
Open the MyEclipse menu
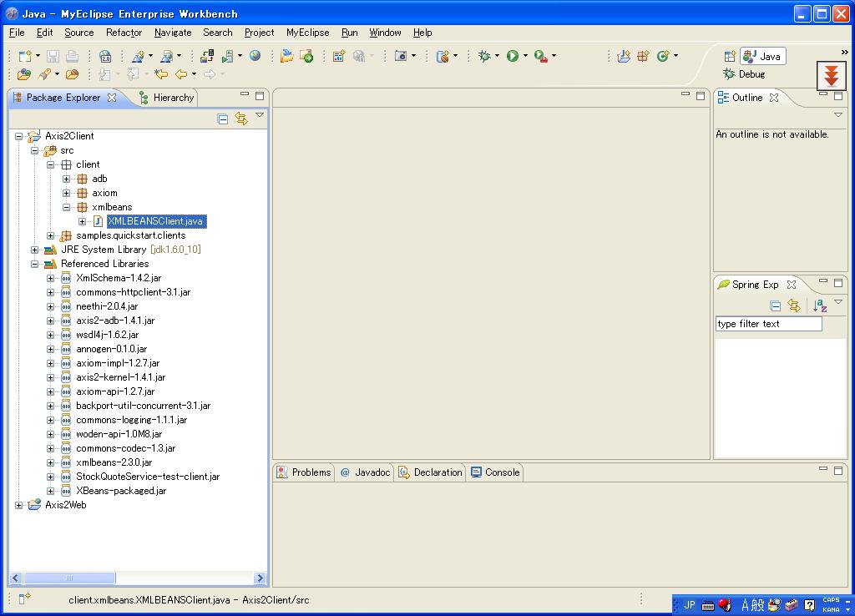307,33
